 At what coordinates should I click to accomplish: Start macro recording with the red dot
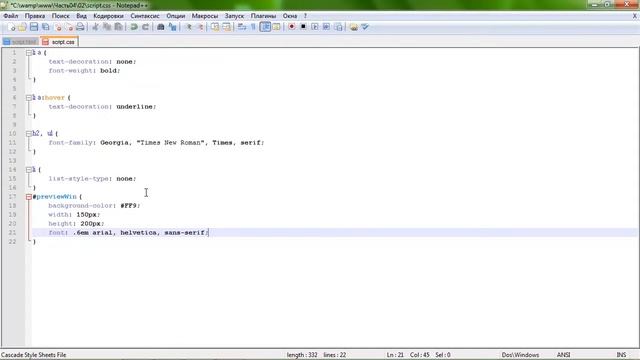click(x=291, y=27)
